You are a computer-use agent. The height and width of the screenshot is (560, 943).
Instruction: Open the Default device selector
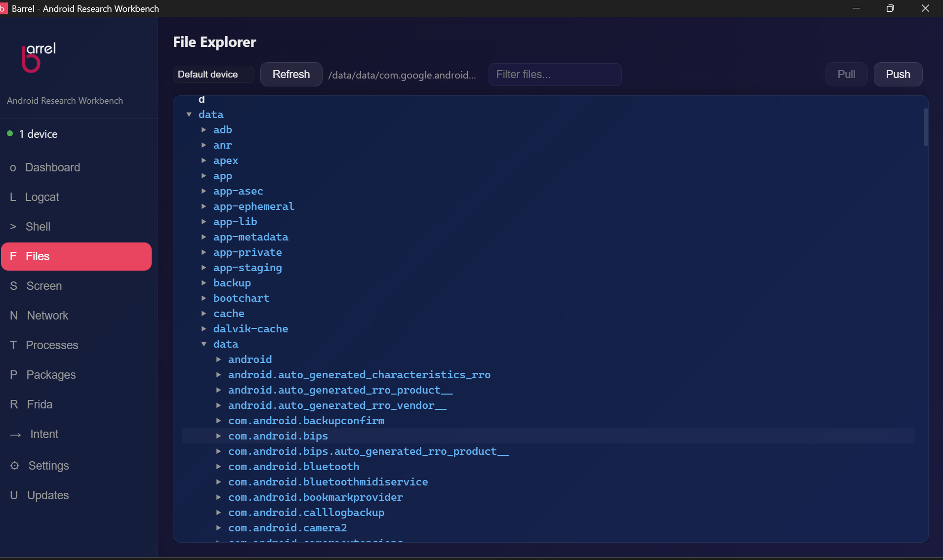point(213,75)
